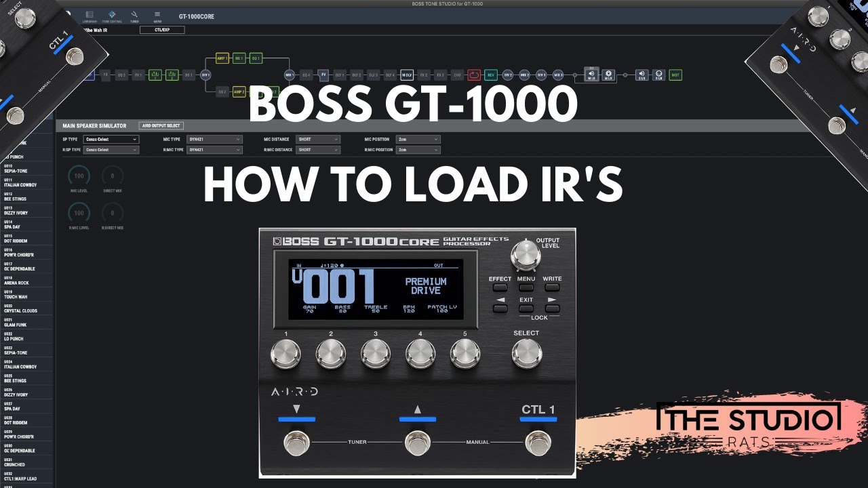Select the red send/return loop block
Image resolution: width=868 pixels, height=488 pixels.
(x=474, y=75)
